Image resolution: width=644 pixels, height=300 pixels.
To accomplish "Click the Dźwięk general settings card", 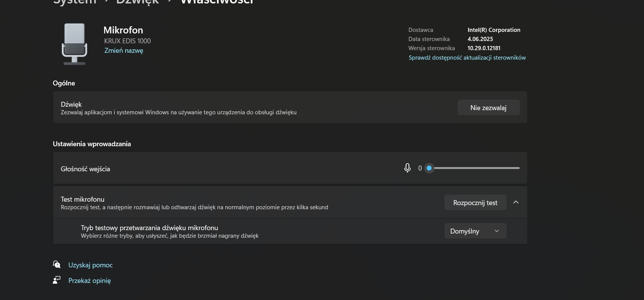I will click(290, 107).
